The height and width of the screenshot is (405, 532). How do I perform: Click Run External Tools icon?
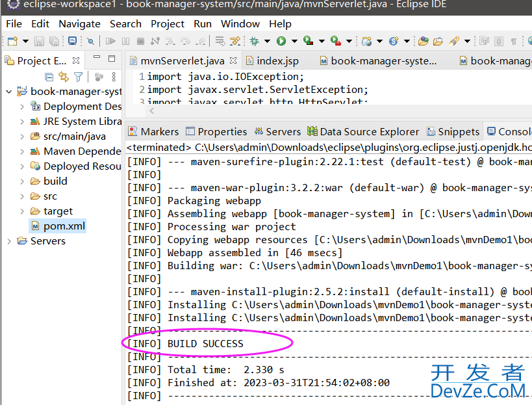tap(336, 41)
